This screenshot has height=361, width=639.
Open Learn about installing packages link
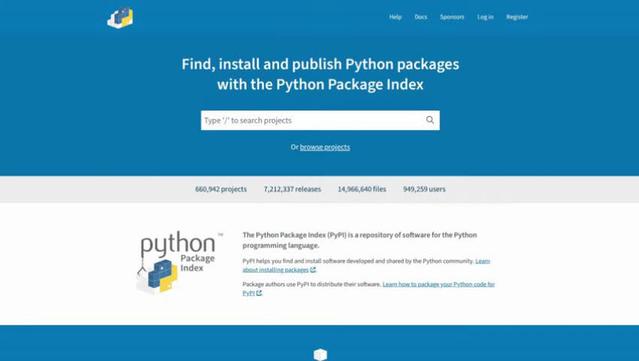[366, 265]
